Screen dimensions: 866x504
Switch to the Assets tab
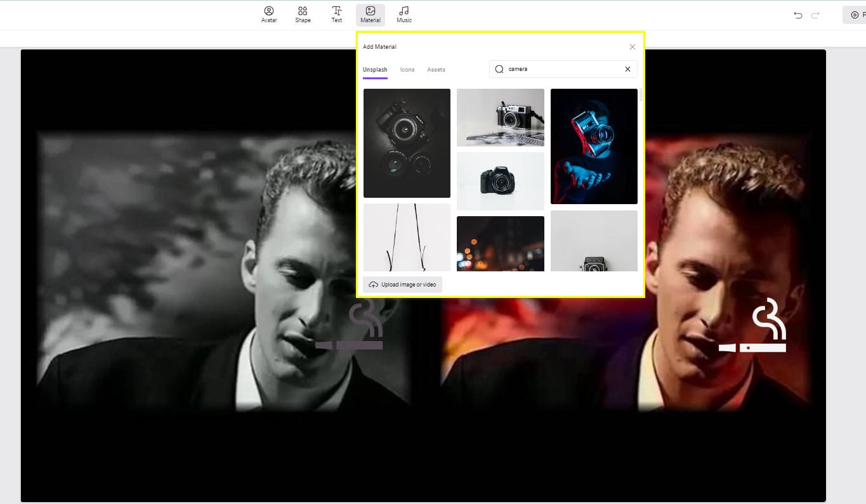point(436,70)
